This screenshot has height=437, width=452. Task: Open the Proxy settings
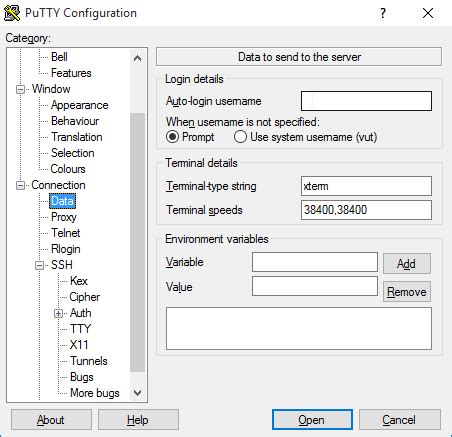click(x=64, y=217)
